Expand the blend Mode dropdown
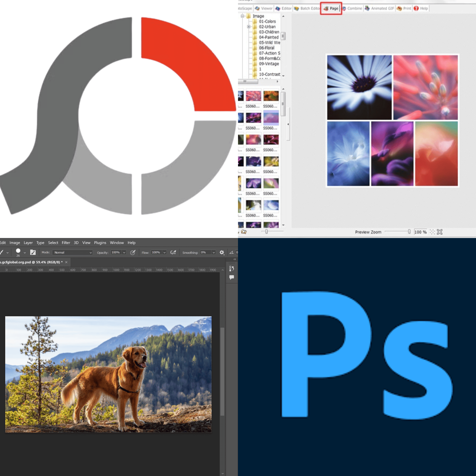476x476 pixels. pyautogui.click(x=72, y=253)
